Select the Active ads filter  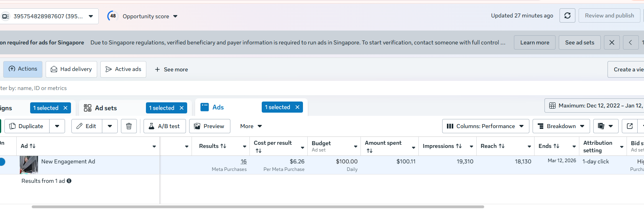coord(123,69)
